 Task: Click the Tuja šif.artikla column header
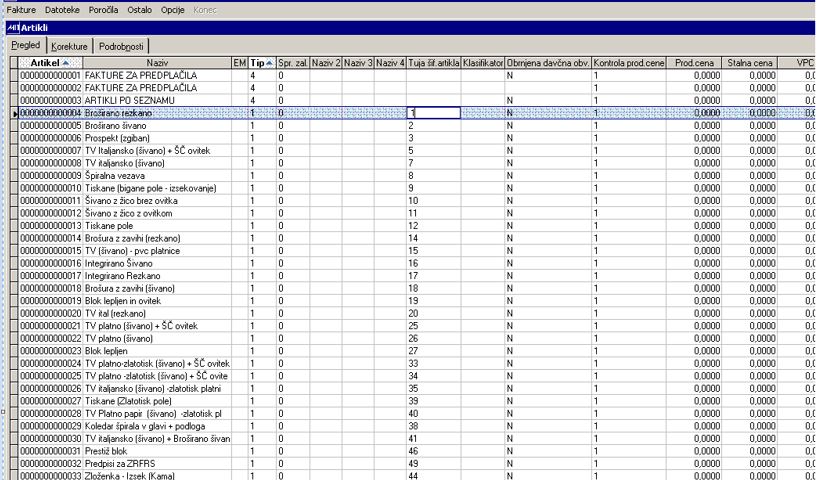tap(434, 63)
